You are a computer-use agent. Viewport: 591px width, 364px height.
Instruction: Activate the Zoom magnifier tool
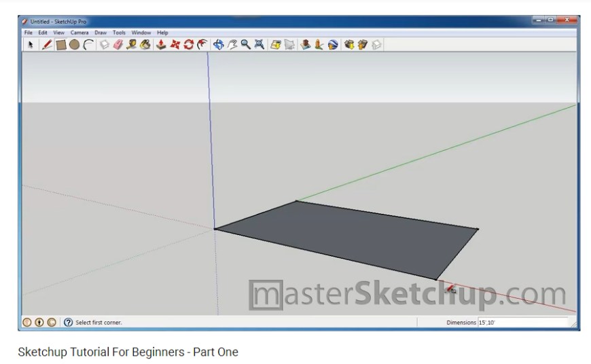point(246,45)
